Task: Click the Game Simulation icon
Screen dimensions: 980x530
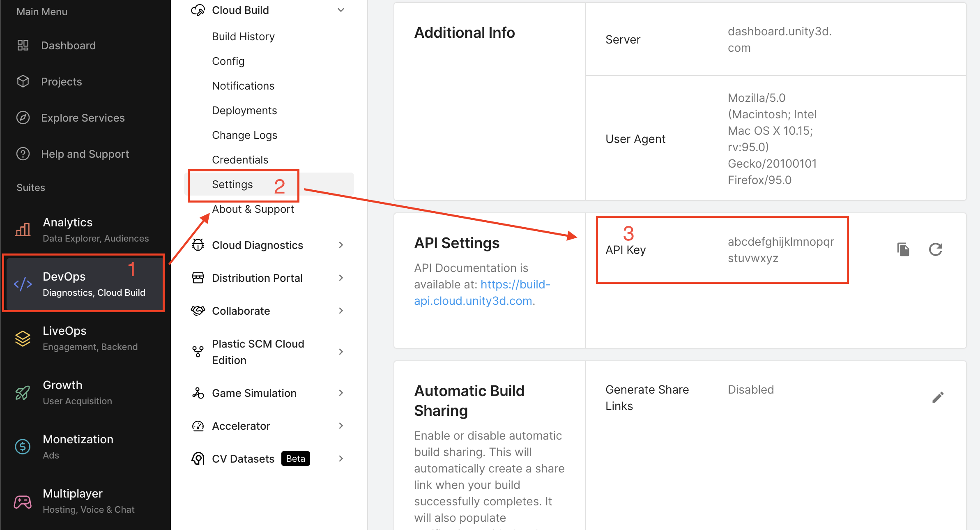Action: point(198,393)
